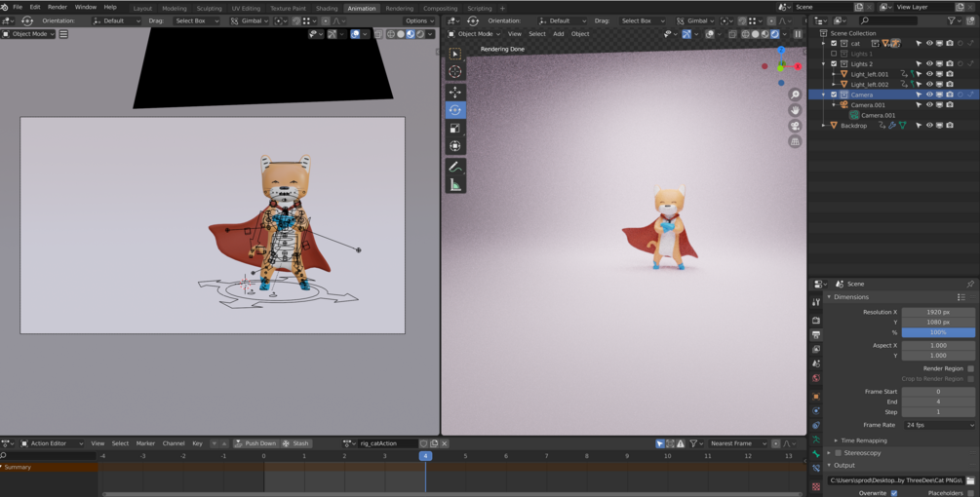Collapse the Lights 2 collection
The width and height of the screenshot is (980, 497).
(824, 63)
